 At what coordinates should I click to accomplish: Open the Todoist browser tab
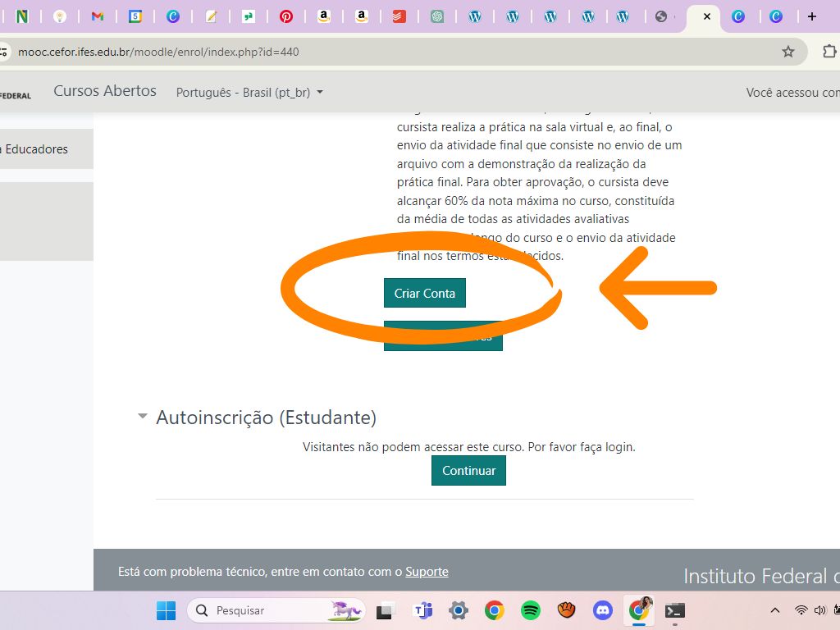coord(399,16)
